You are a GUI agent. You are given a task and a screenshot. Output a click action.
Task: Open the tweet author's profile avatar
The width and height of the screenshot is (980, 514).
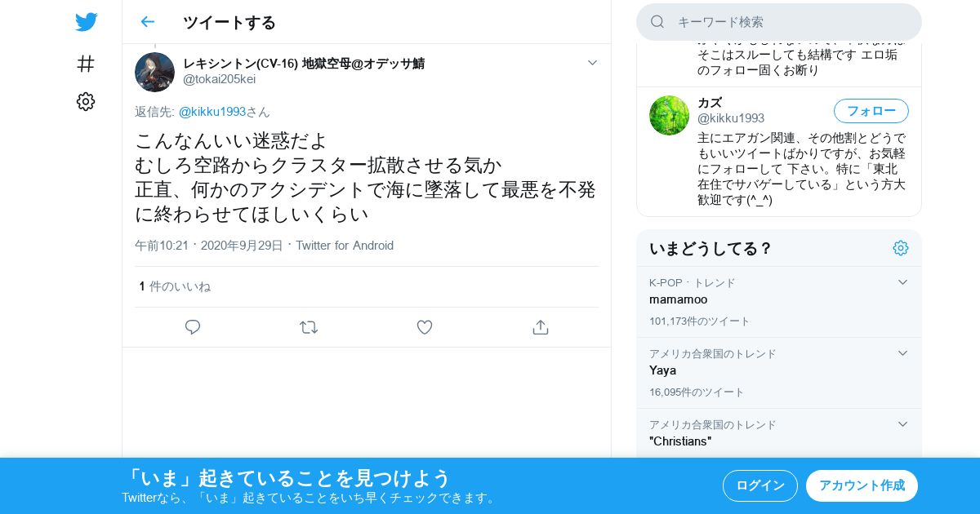pos(154,72)
